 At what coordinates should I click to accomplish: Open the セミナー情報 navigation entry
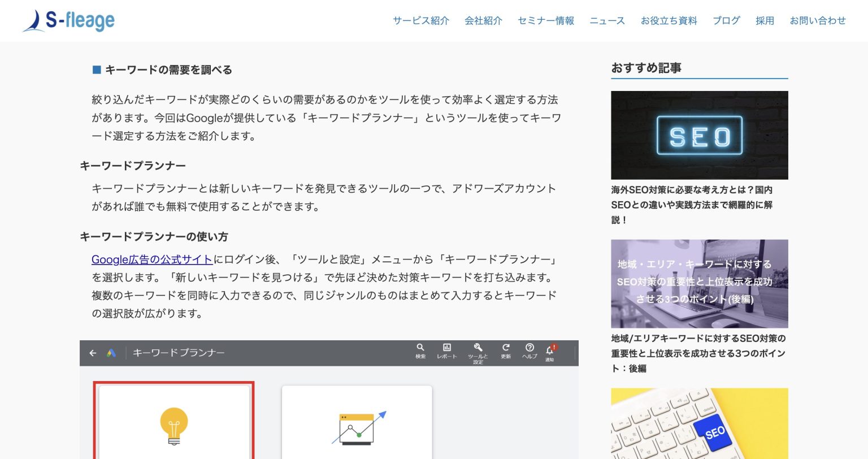pos(545,21)
